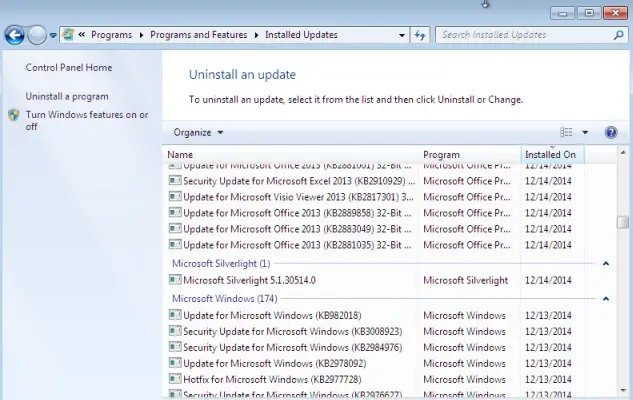This screenshot has height=400, width=633.
Task: Click the search magnifier icon
Action: point(618,35)
